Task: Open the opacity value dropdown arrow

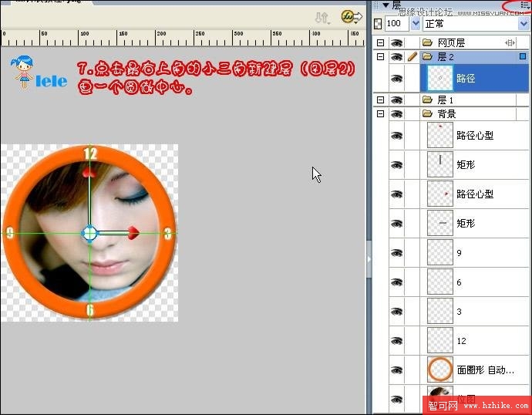Action: click(x=416, y=24)
